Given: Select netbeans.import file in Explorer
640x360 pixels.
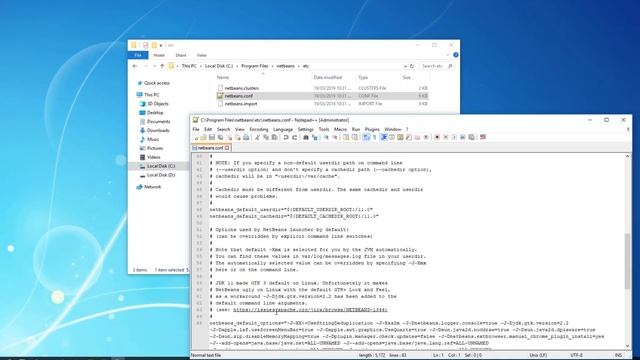Looking at the screenshot, I should pyautogui.click(x=241, y=104).
